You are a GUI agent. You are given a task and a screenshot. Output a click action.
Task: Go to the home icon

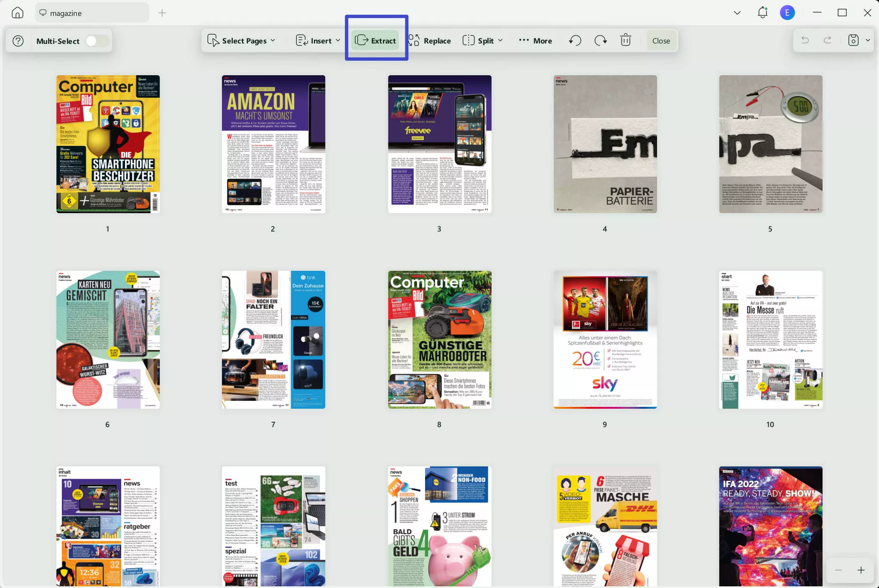pos(18,13)
